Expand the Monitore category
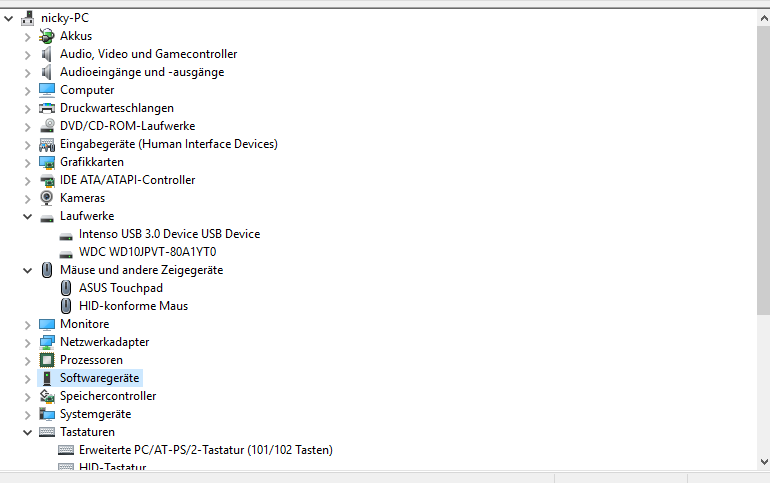The image size is (770, 483). point(28,324)
